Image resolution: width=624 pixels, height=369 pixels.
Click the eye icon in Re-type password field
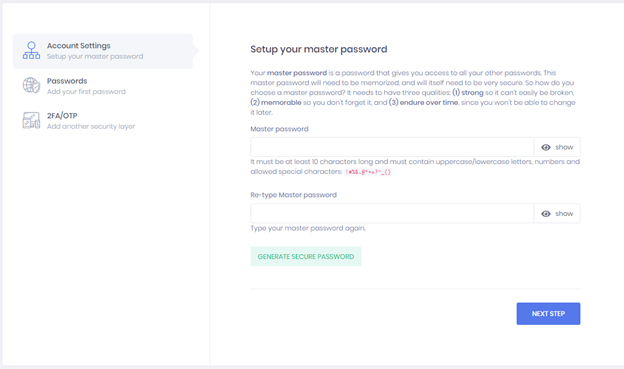point(546,214)
